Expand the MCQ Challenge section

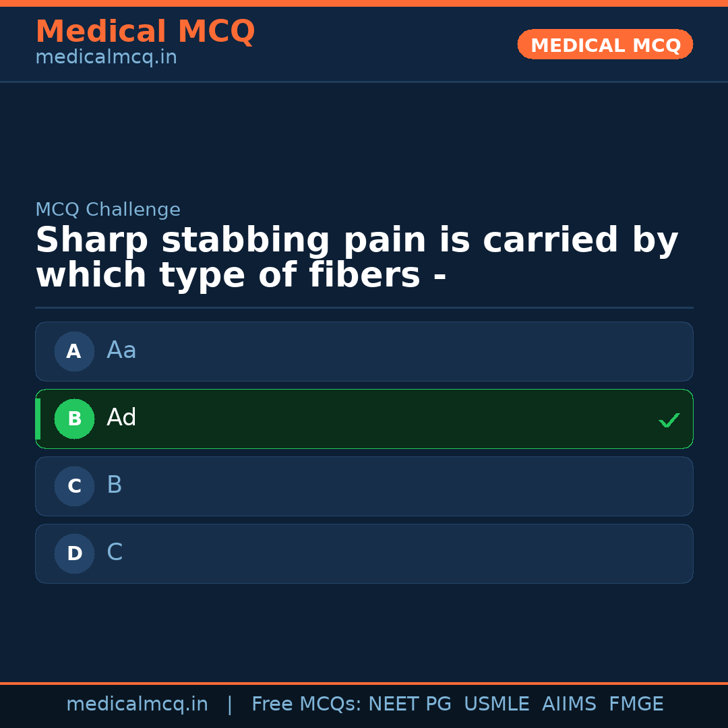[x=108, y=210]
